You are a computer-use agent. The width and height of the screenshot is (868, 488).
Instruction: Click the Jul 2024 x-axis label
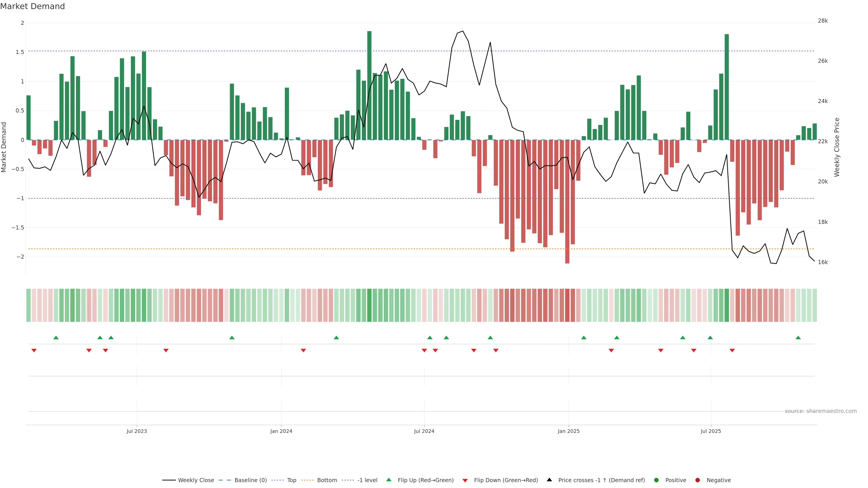pyautogui.click(x=424, y=431)
